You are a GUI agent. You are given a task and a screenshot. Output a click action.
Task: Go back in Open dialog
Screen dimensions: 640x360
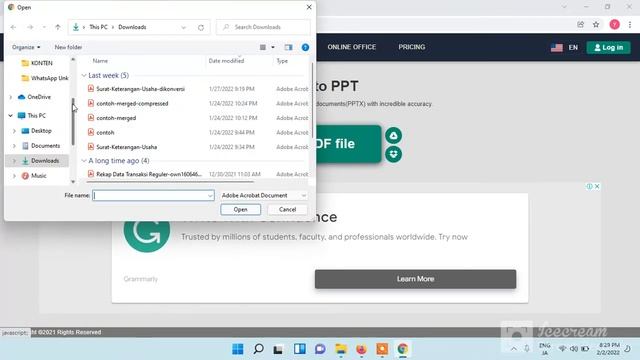click(x=13, y=27)
